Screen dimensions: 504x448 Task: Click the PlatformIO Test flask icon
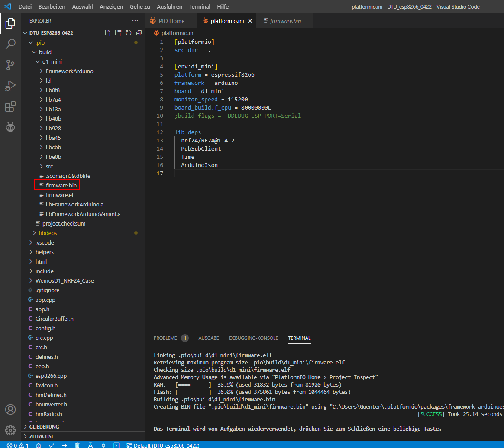90,445
